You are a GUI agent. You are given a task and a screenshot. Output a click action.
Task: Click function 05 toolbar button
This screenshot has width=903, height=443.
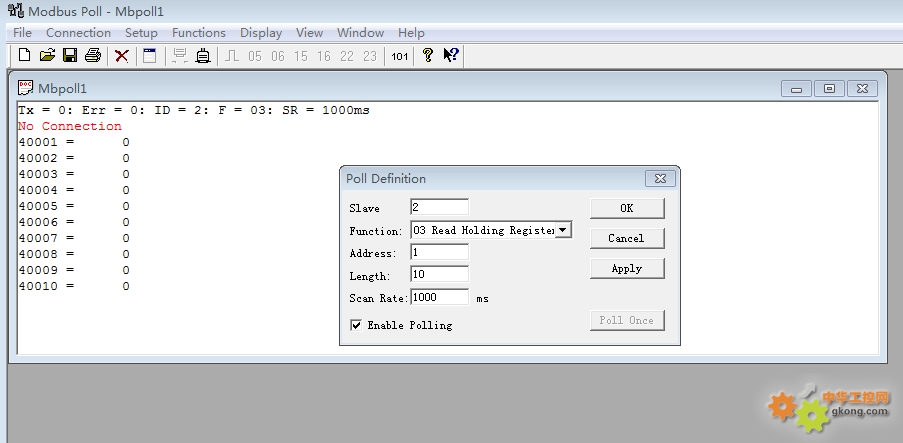point(255,56)
